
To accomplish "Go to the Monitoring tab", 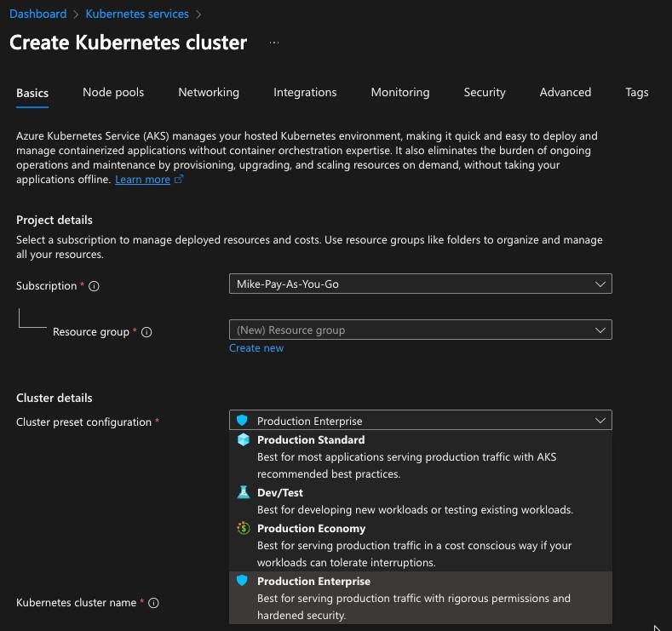I will (400, 93).
